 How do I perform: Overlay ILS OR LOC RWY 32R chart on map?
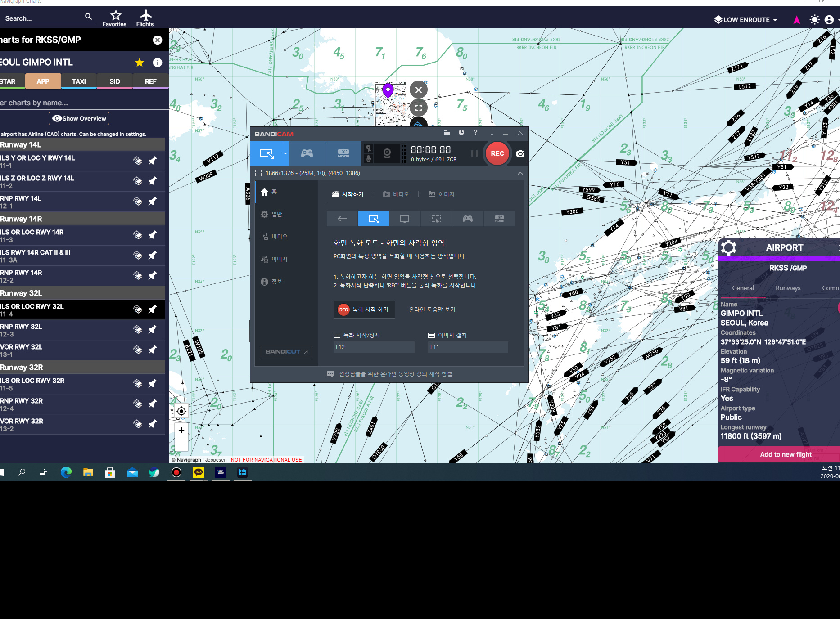click(x=138, y=383)
